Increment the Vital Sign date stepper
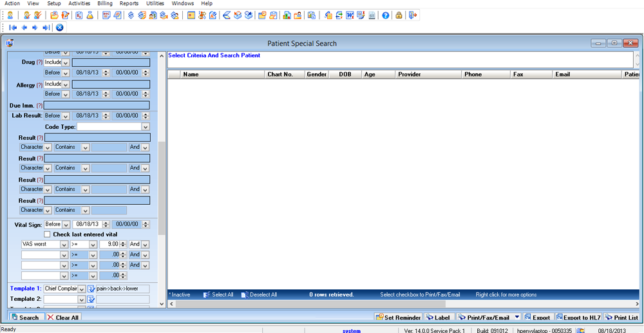Image resolution: width=644 pixels, height=333 pixels. tap(106, 223)
